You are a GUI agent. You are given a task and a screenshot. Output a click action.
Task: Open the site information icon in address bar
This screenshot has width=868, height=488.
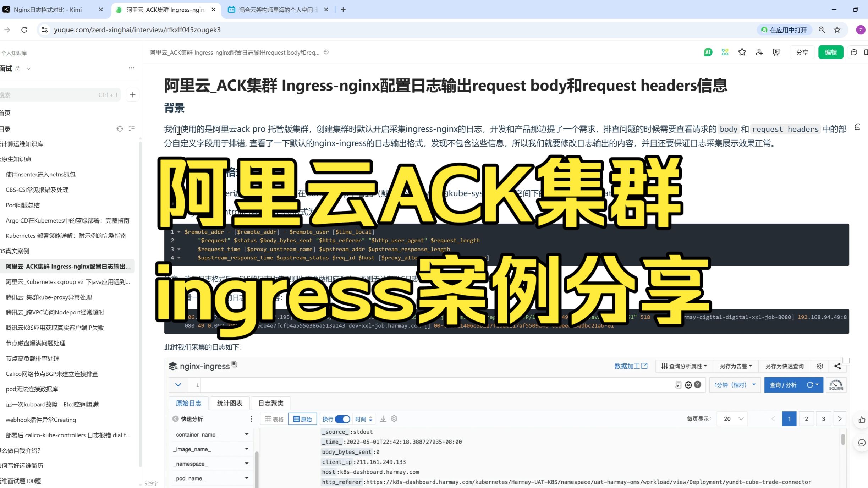tap(45, 30)
